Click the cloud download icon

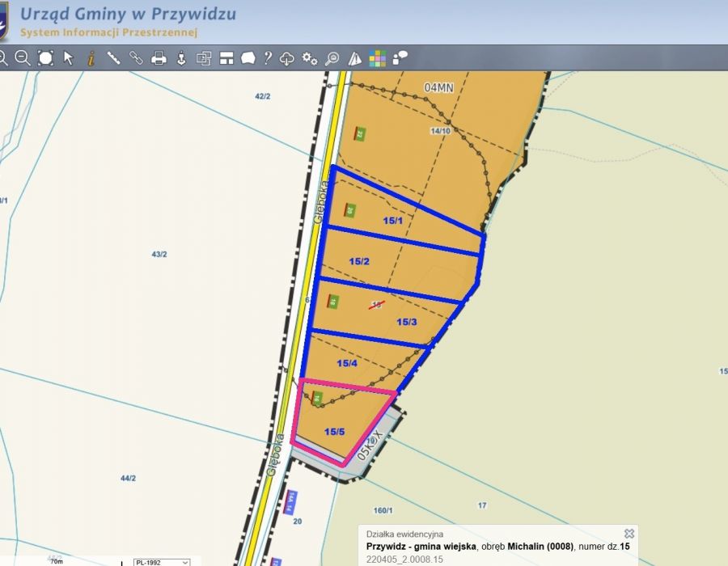point(287,57)
